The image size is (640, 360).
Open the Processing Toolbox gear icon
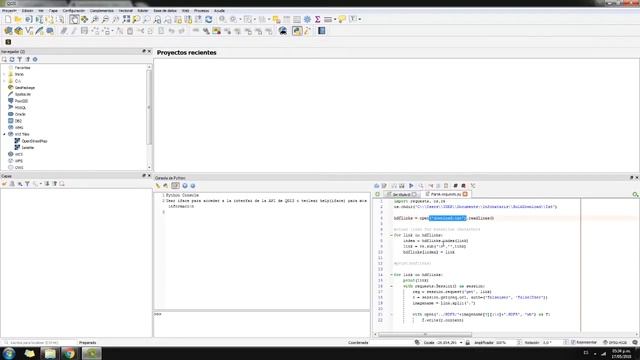(307, 19)
